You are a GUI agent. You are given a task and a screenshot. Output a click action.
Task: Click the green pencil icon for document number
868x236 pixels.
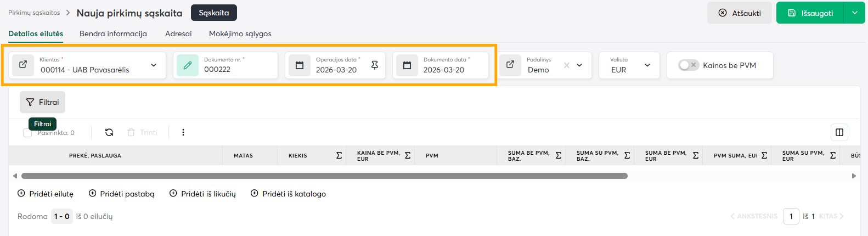coord(187,65)
